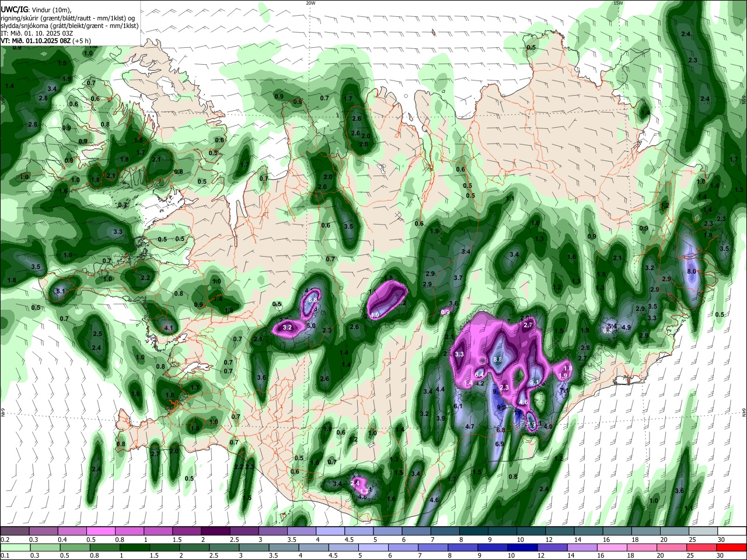Click the '6.9' precipitation value on the map

coord(500,444)
